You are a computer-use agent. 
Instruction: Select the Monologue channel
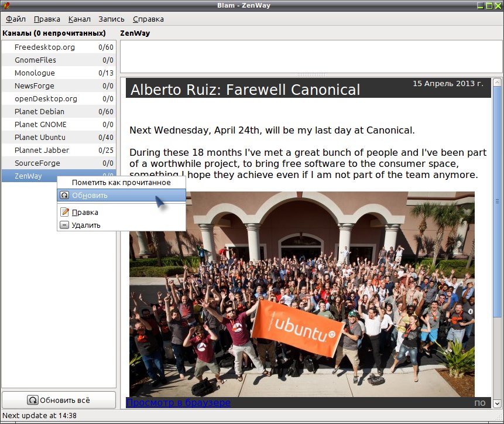59,73
